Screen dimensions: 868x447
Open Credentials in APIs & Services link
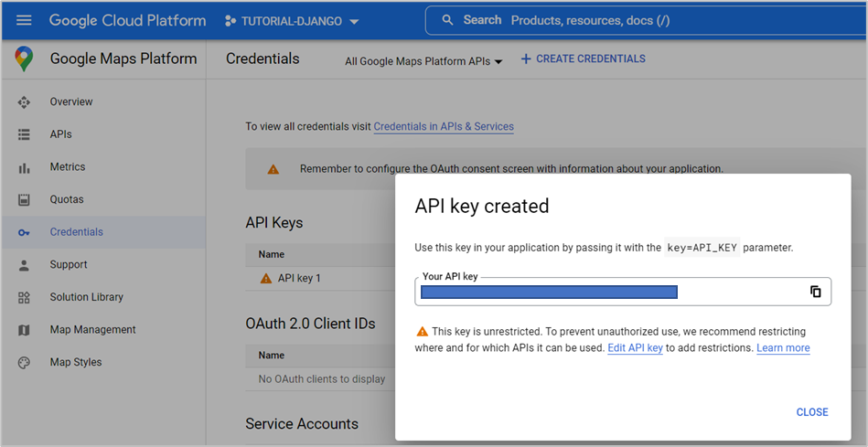pyautogui.click(x=444, y=127)
